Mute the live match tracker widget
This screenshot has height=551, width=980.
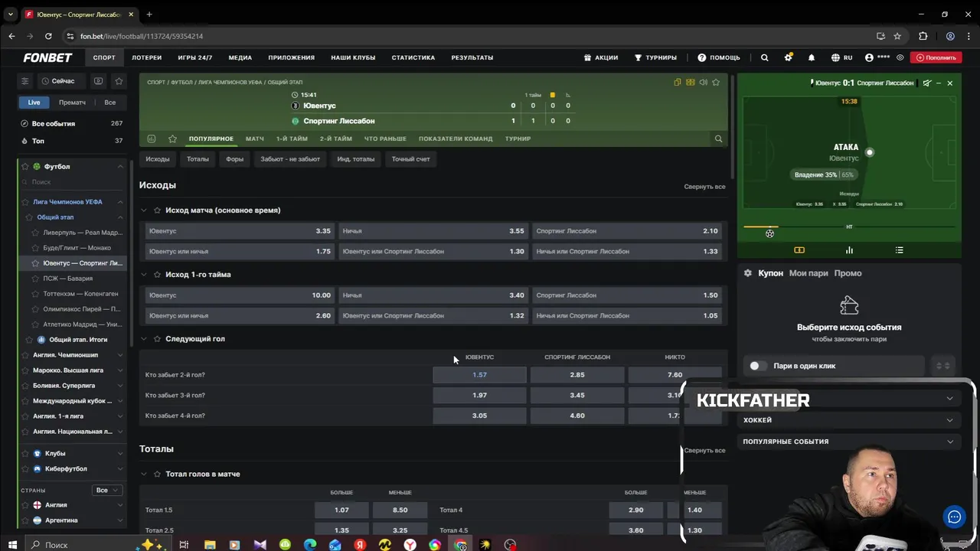click(x=927, y=83)
